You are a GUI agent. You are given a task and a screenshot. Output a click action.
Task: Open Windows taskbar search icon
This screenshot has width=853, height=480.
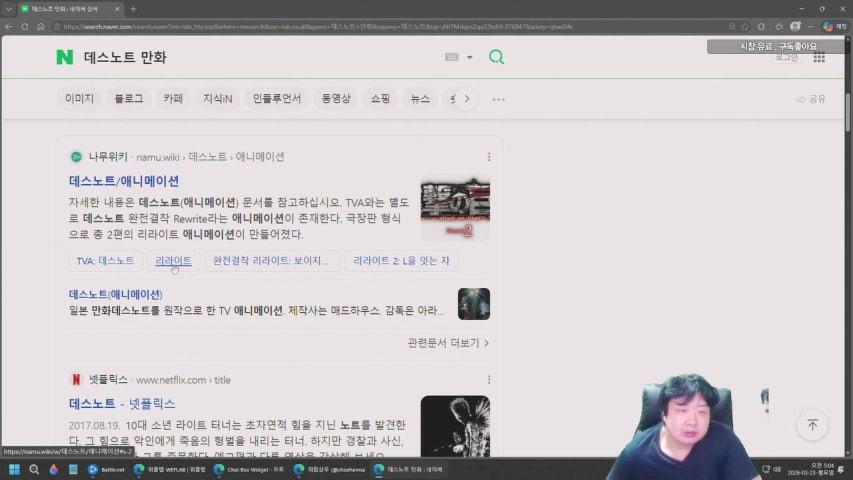(34, 469)
